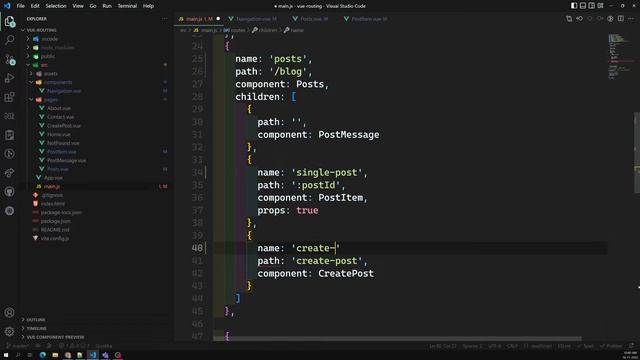Expand the Outline section
The height and width of the screenshot is (360, 640).
click(36, 320)
